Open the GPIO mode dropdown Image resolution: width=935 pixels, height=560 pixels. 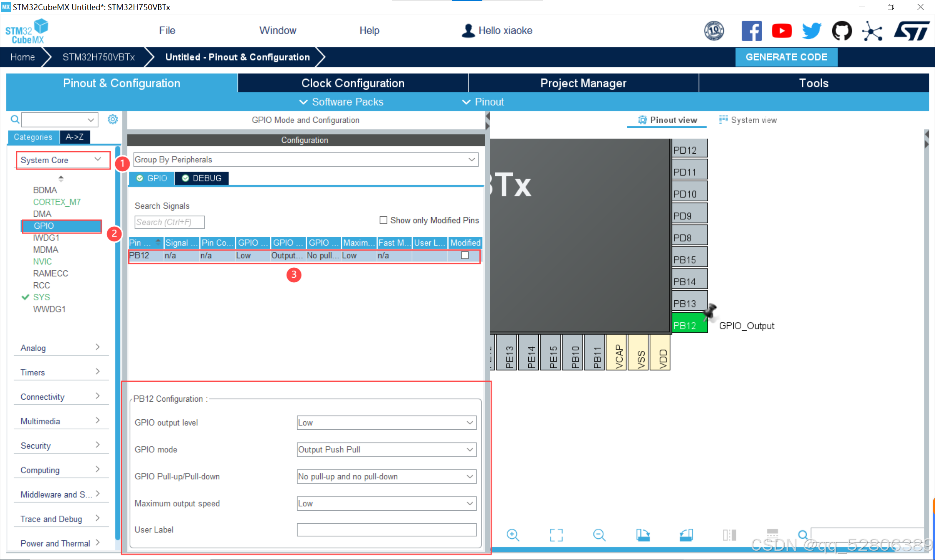coord(386,449)
